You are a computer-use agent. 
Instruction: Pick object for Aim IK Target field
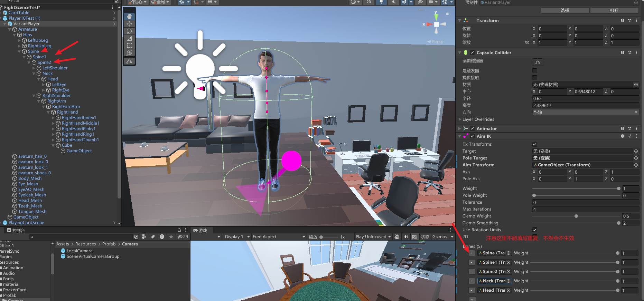pos(636,151)
